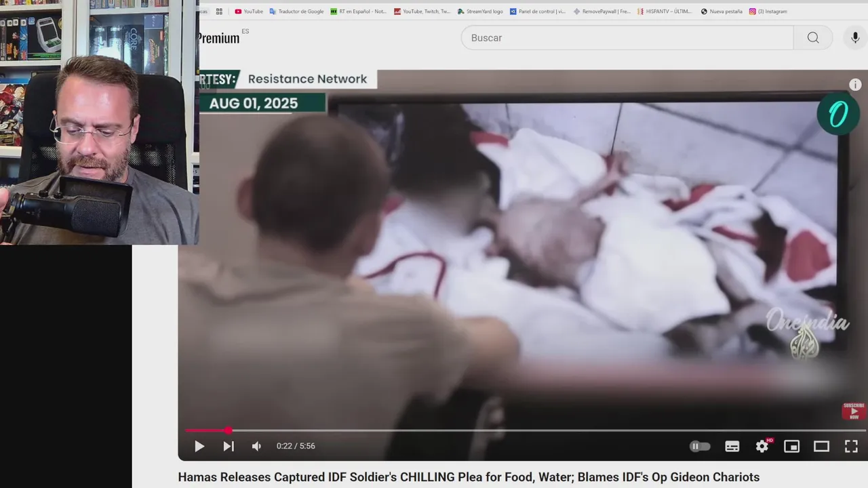Image resolution: width=868 pixels, height=488 pixels.
Task: Open Nueva pestaña bookmark
Action: tap(722, 12)
